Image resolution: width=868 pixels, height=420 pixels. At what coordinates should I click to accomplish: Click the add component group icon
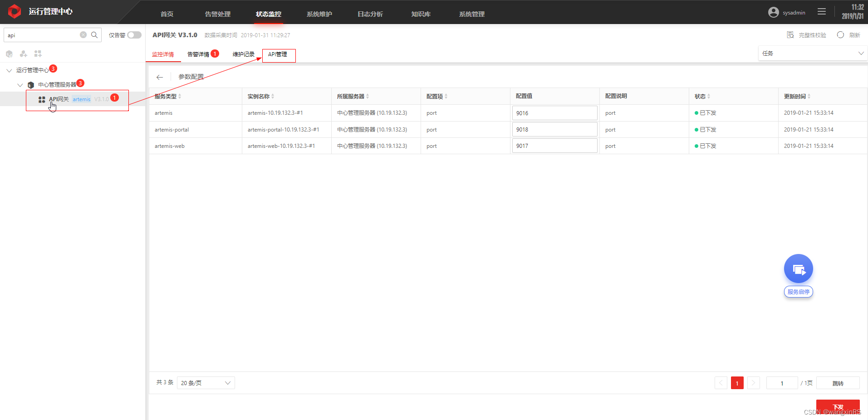pos(24,54)
